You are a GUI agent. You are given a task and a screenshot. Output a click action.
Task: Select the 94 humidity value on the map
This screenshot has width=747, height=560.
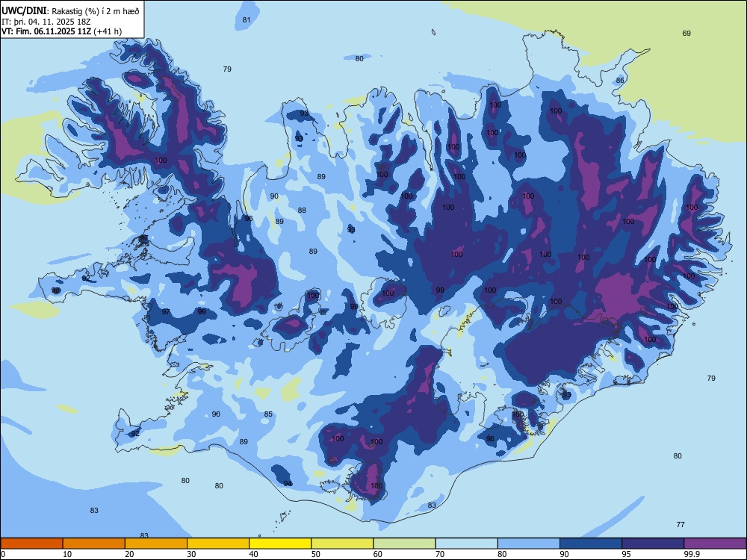click(288, 484)
